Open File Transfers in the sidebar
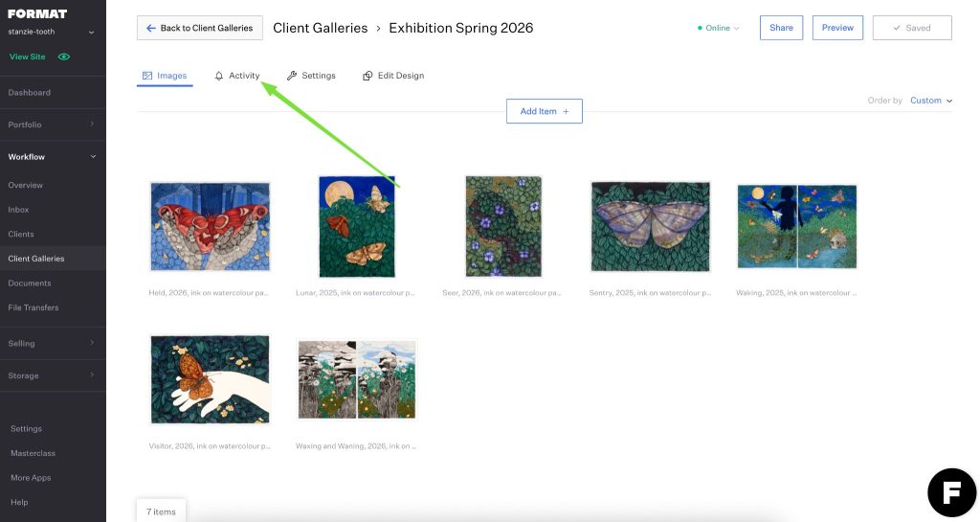 tap(33, 307)
